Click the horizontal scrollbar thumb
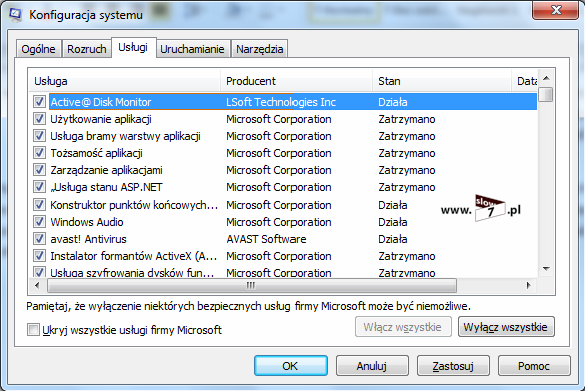585x391 pixels. tap(251, 286)
